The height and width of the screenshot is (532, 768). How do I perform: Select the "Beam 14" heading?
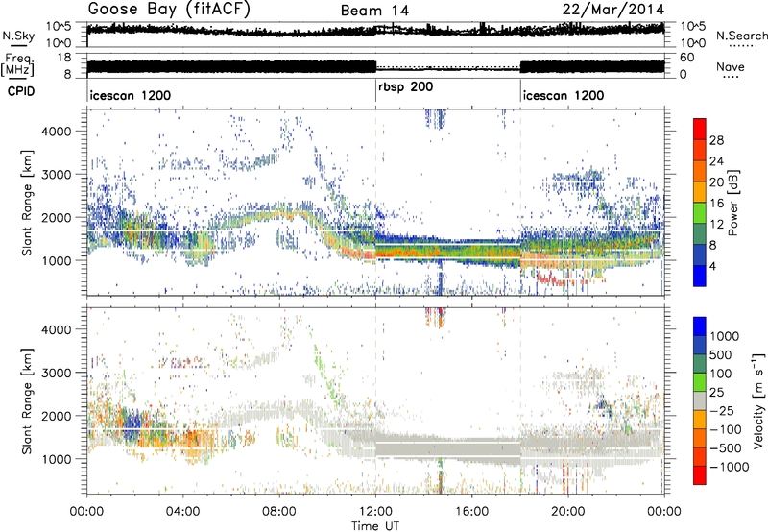click(374, 11)
